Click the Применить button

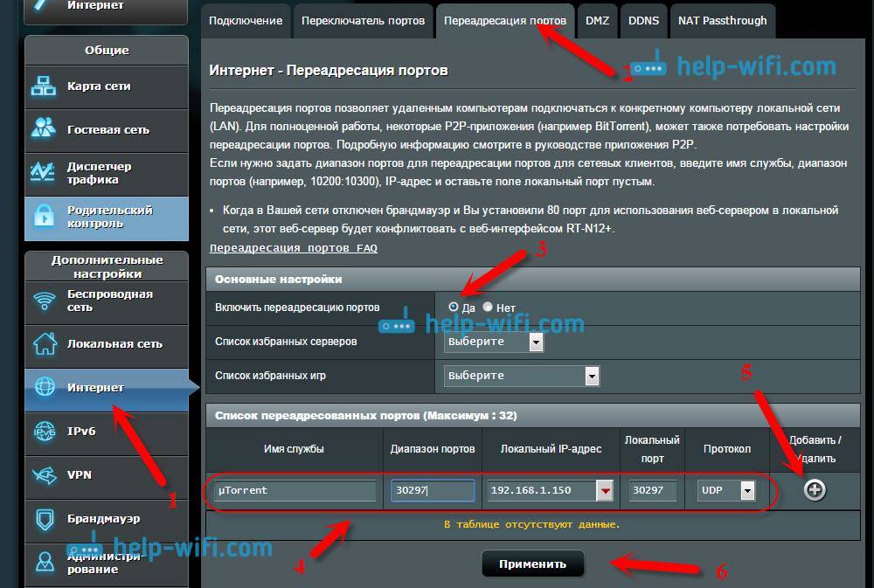coord(533,564)
